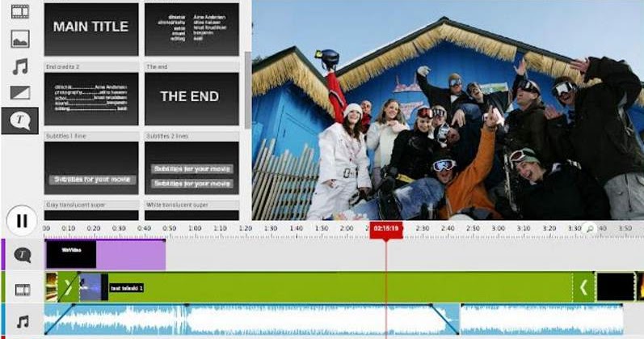
Task: Select the text titles tab
Action: tap(19, 121)
